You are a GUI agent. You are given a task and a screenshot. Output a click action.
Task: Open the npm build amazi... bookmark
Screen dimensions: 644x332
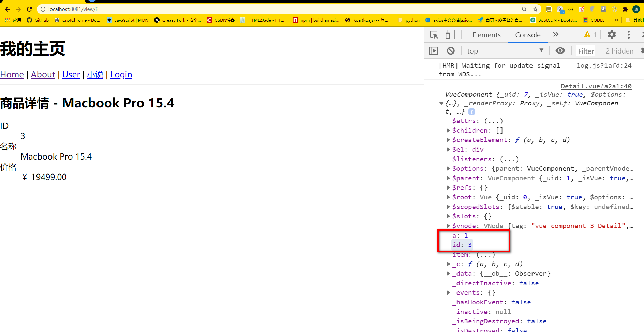[316, 20]
